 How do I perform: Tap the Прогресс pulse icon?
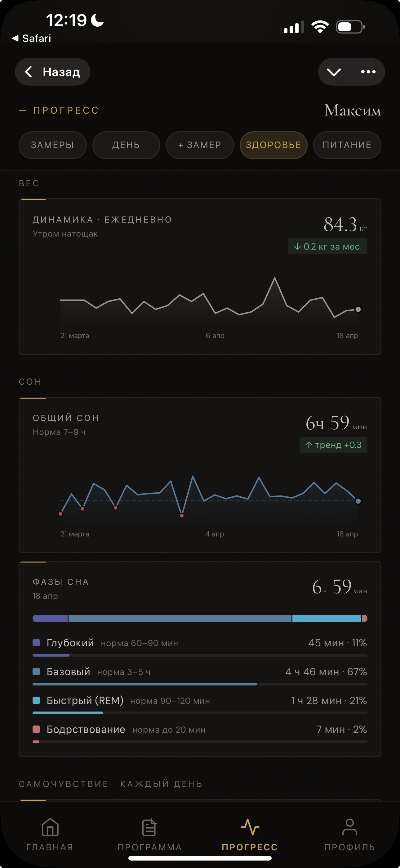250,827
